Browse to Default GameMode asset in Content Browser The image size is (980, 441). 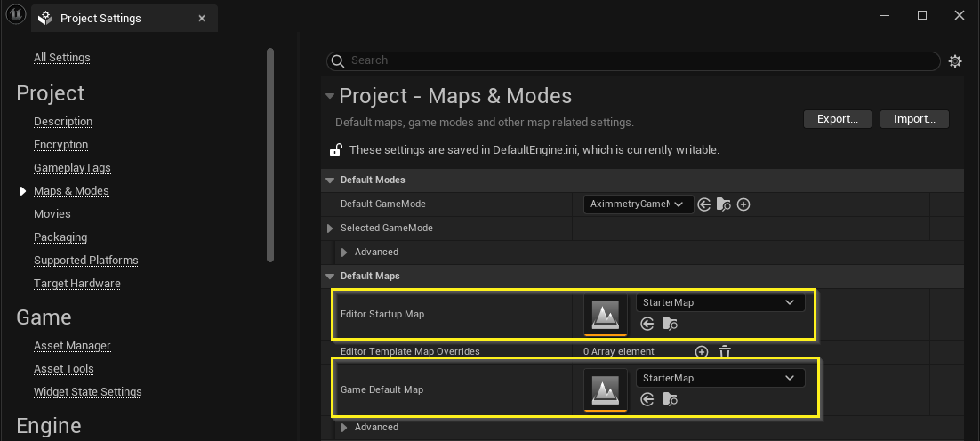(x=724, y=204)
